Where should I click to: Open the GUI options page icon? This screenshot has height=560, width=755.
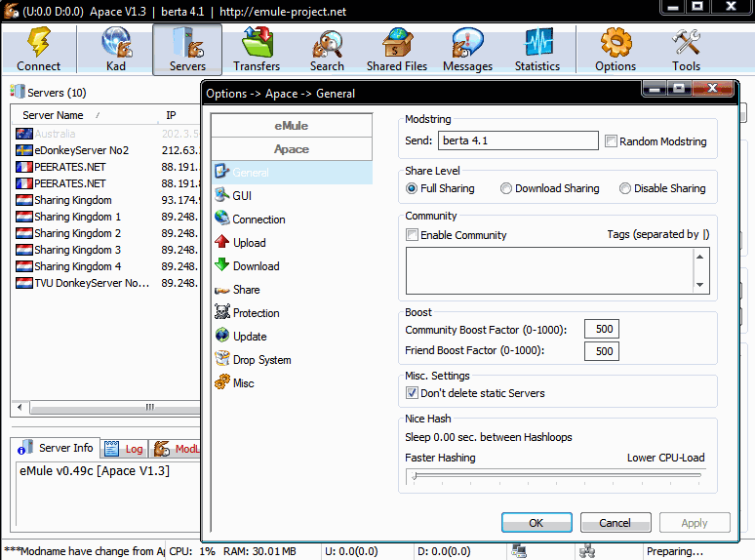pos(221,195)
